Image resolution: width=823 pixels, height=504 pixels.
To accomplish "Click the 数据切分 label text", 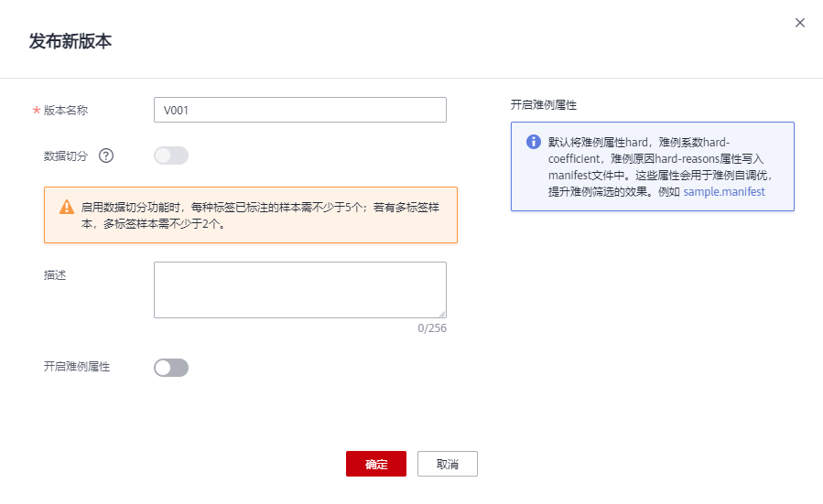I will coord(66,156).
